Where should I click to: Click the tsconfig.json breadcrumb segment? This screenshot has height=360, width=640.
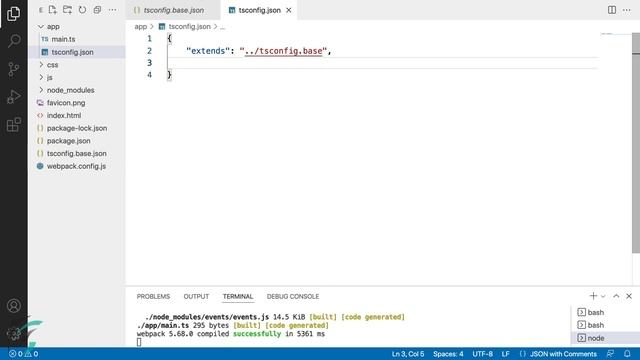[189, 27]
